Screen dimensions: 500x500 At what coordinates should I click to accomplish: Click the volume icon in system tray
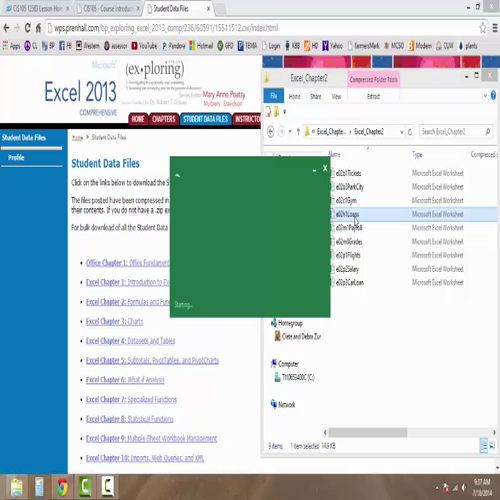coord(463,488)
